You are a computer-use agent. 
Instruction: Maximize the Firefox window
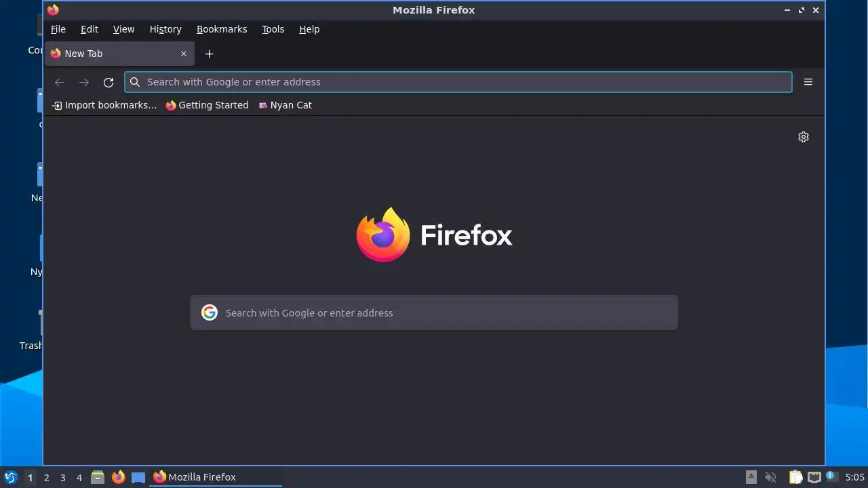click(802, 10)
